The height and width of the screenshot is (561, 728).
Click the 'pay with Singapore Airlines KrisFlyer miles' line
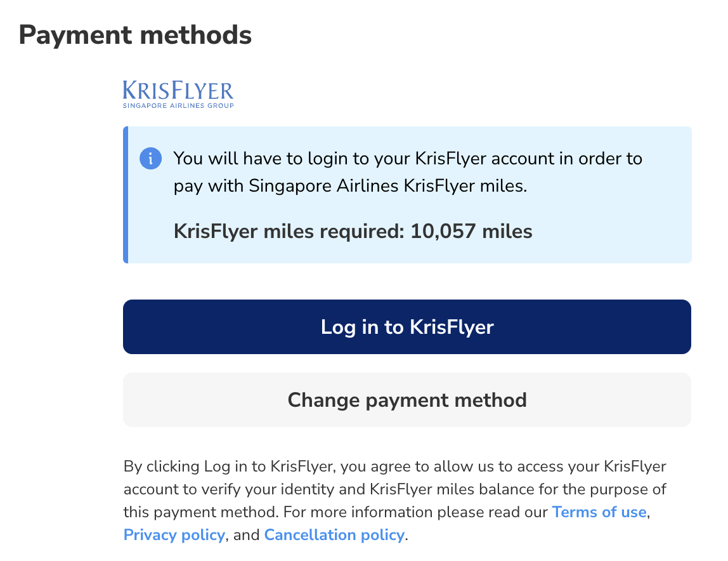(x=350, y=187)
